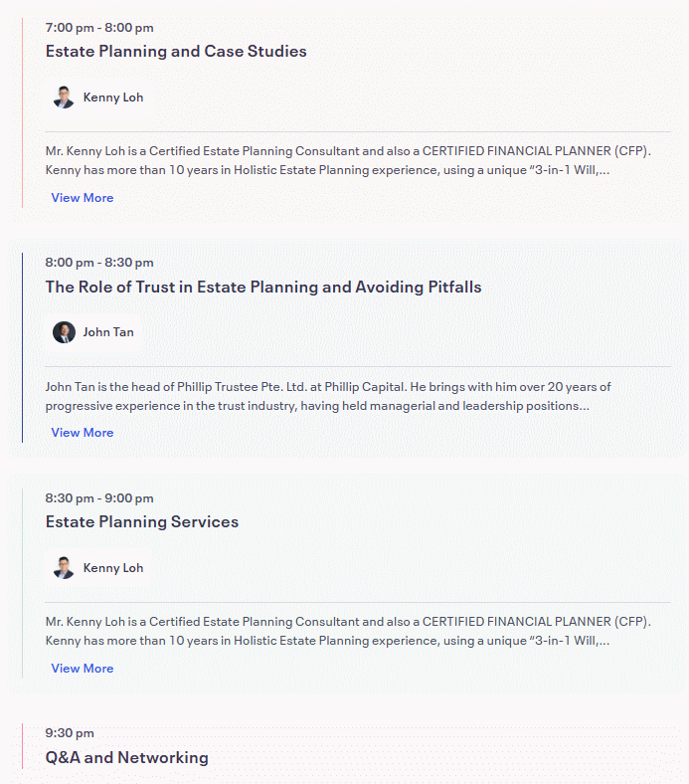Click the 7:00 pm - 8:00 pm time label
This screenshot has height=784, width=689.
click(99, 28)
